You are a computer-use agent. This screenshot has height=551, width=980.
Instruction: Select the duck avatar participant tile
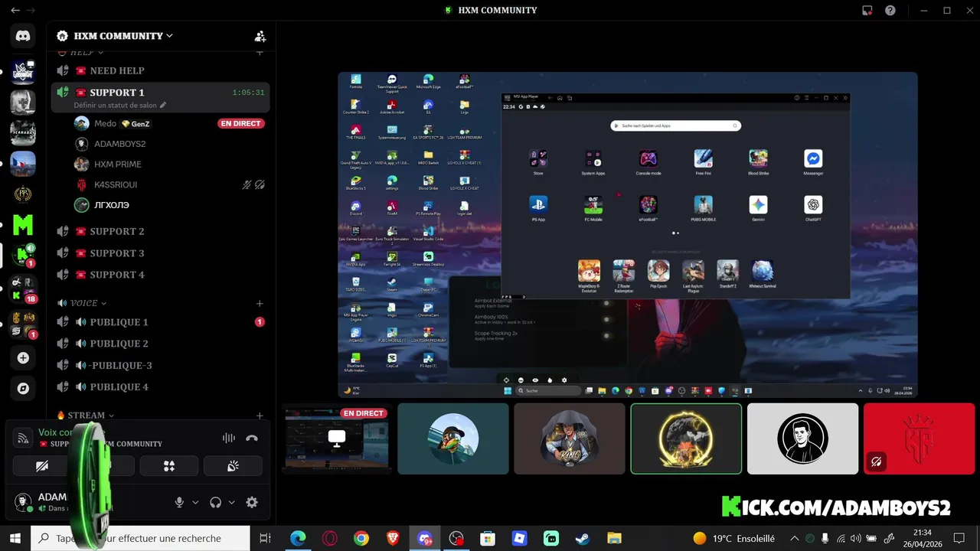coord(453,439)
